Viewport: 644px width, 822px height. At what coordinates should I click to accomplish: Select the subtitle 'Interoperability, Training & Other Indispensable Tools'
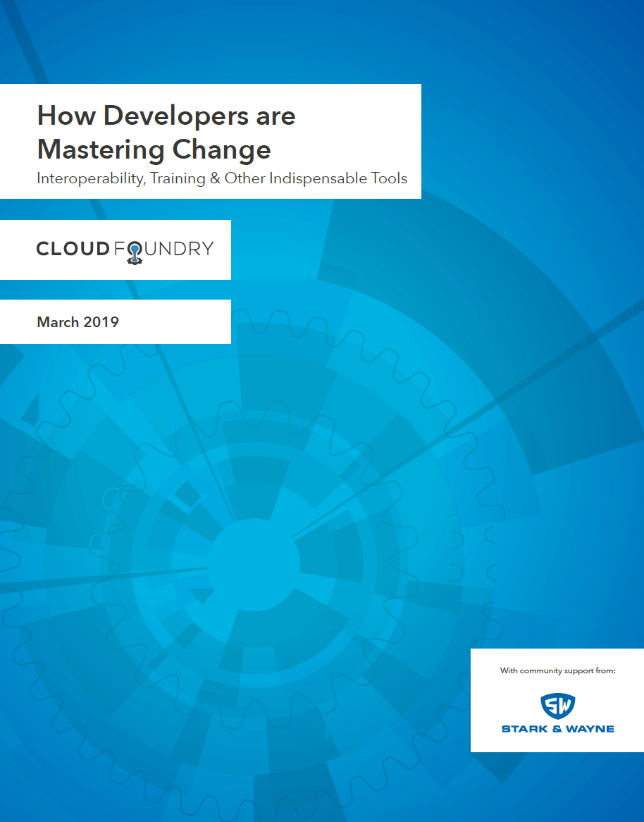pyautogui.click(x=222, y=178)
